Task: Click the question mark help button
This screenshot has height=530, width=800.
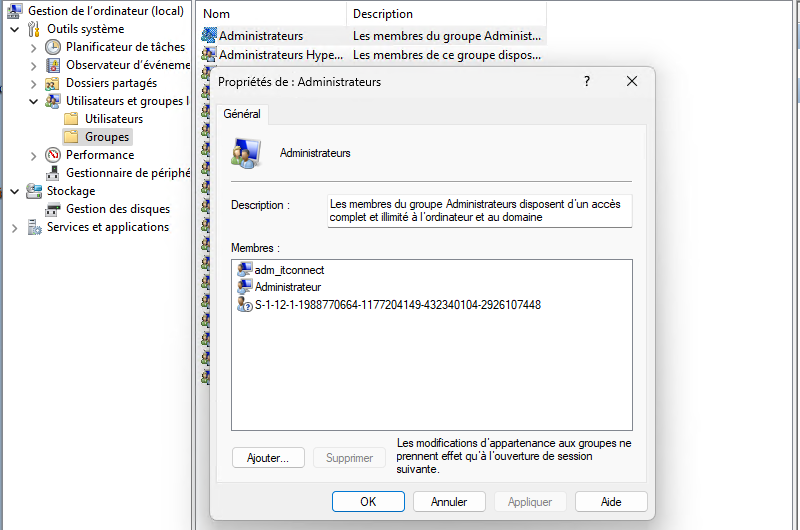Action: pyautogui.click(x=587, y=81)
